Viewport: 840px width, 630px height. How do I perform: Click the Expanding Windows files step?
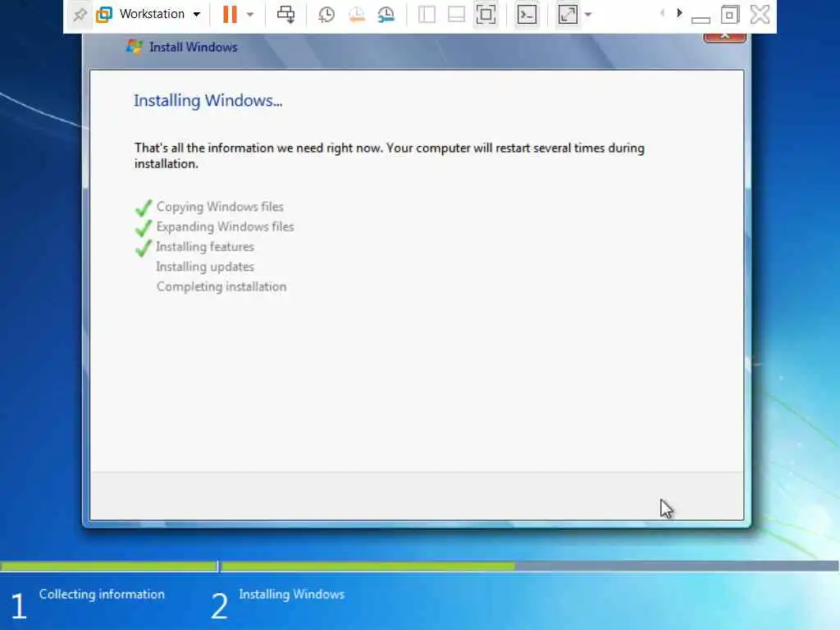225,226
